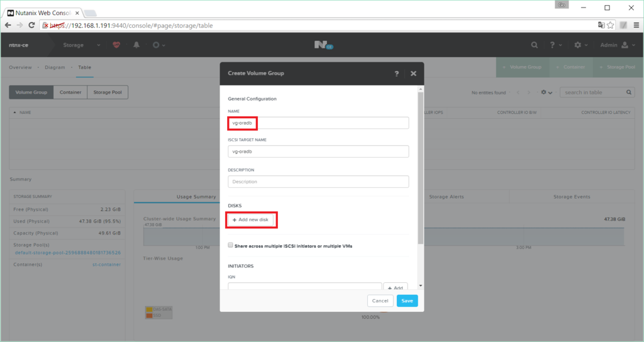The width and height of the screenshot is (644, 342).
Task: Click the translate icon in address bar
Action: click(x=601, y=25)
